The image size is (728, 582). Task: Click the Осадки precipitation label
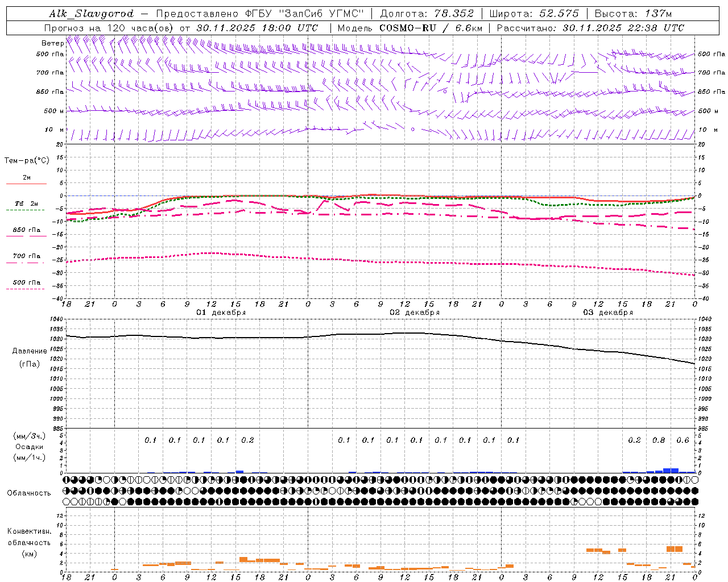coord(29,447)
